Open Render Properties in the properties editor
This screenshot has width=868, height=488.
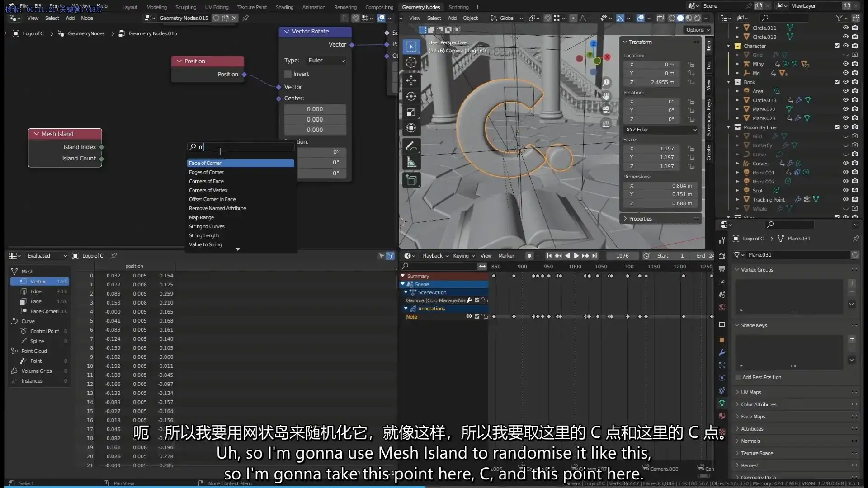pyautogui.click(x=722, y=255)
